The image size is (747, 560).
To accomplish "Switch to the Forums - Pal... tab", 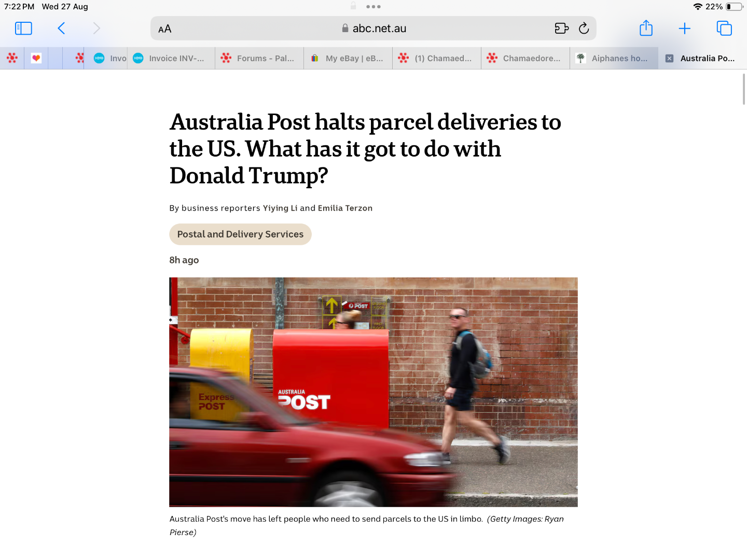I will click(x=259, y=59).
